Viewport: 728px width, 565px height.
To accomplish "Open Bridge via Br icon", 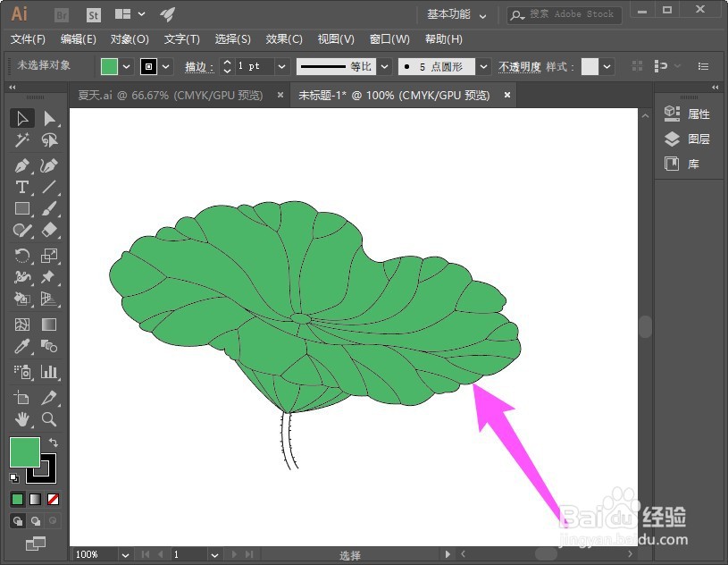I will pos(62,15).
